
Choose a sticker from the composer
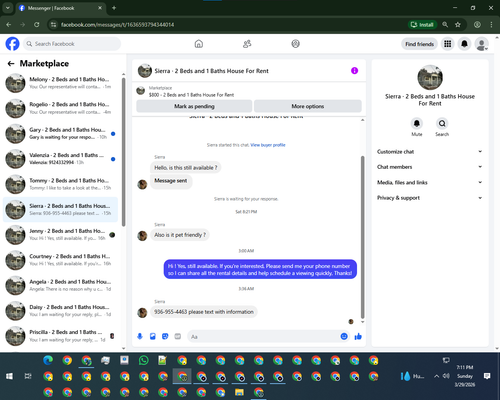(165, 336)
